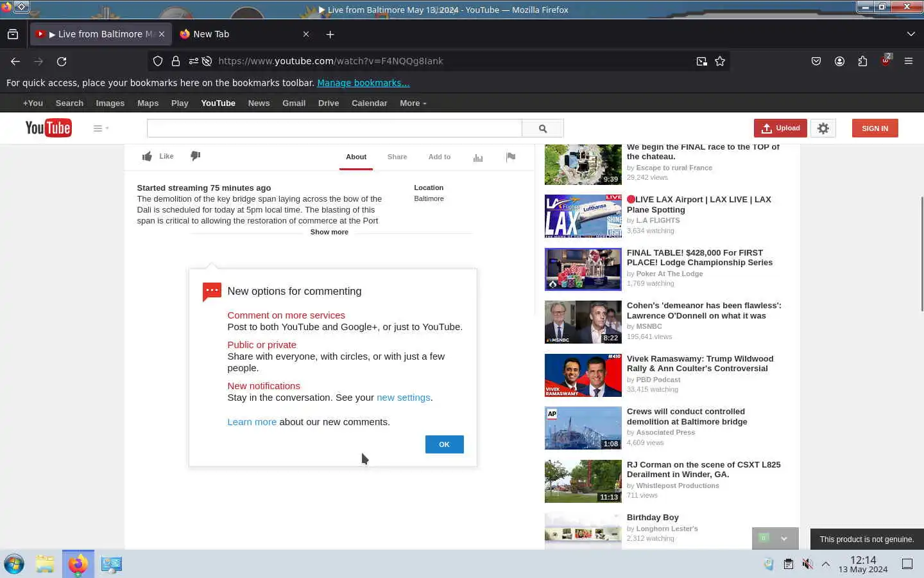
Task: Open the YouTube guide menu icon
Action: pyautogui.click(x=101, y=128)
